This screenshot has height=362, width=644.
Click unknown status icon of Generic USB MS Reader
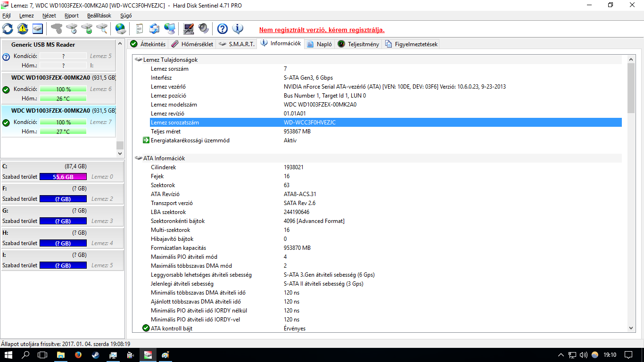pos(6,57)
